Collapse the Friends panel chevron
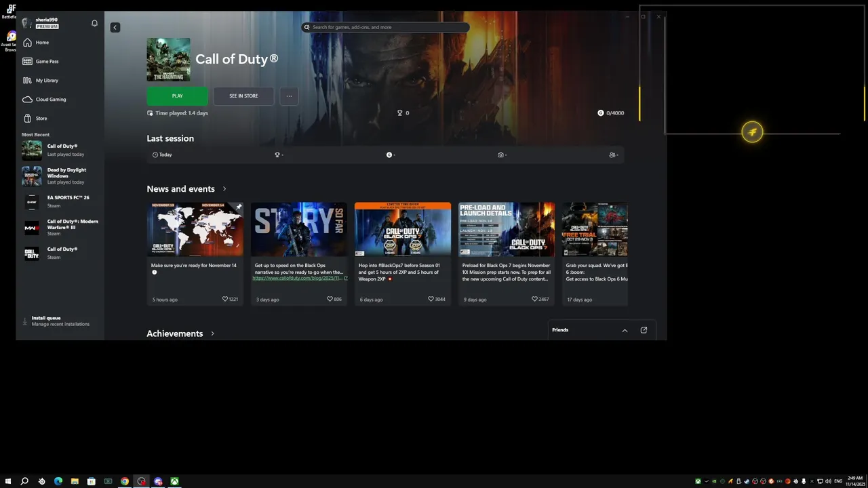The width and height of the screenshot is (868, 488). click(625, 330)
